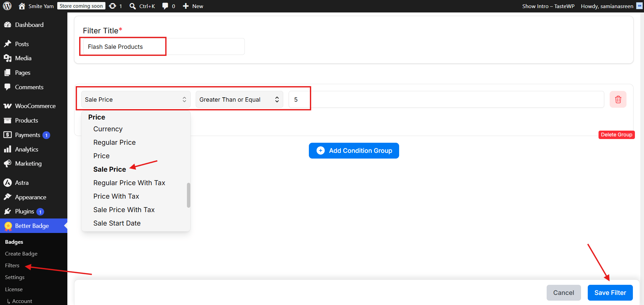Click the Plugins update count badge
Screen dimensions: 644x305
tap(40, 212)
